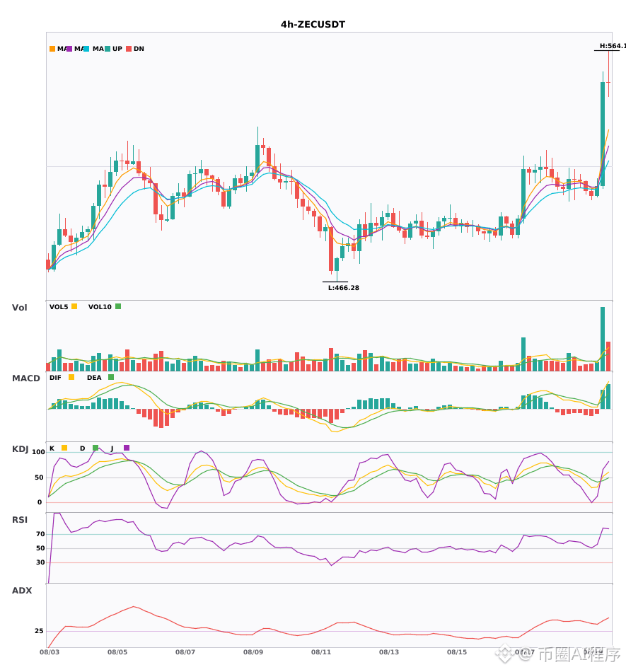This screenshot has height=672, width=626.
Task: Click the green VOL10 legend swatch
Action: 118,306
